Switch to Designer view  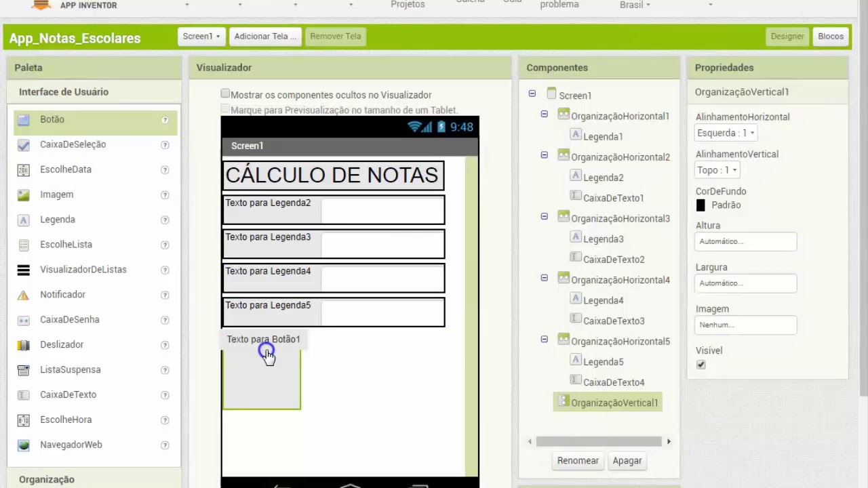click(787, 37)
